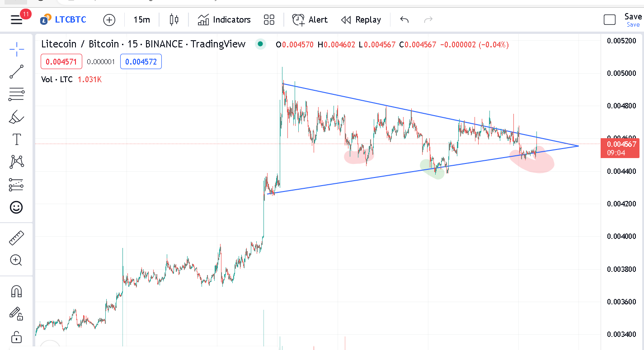This screenshot has width=644, height=350.
Task: Open the prediction and measurement tools
Action: point(17,184)
